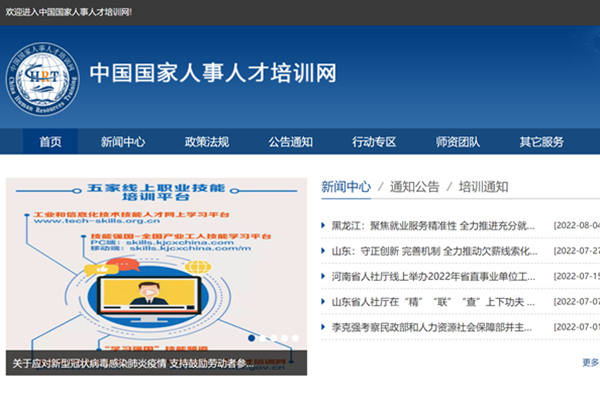Click the arrow bullet beside 河南省人社厅 article

click(x=323, y=276)
